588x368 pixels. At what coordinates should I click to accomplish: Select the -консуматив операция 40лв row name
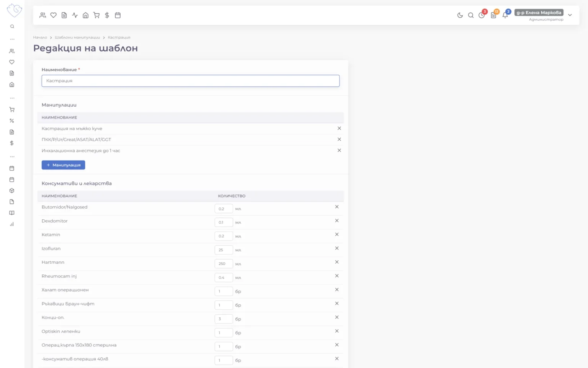click(75, 359)
